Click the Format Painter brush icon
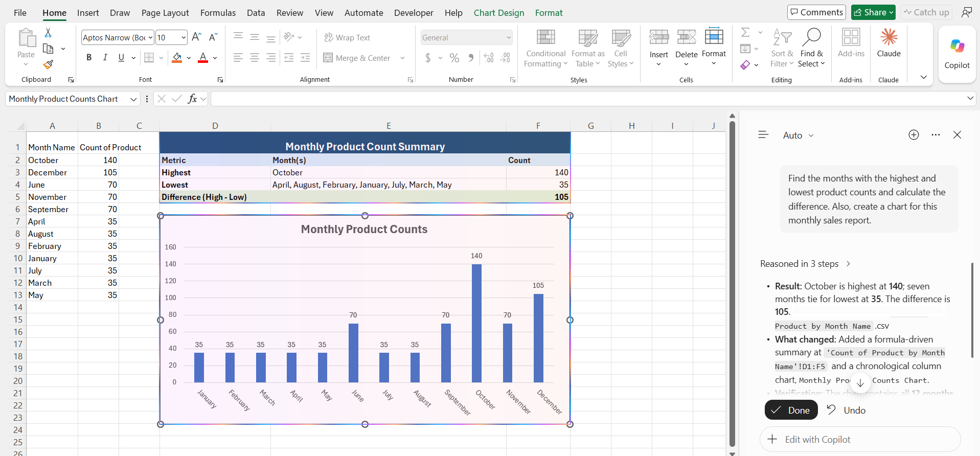Screen dimensions: 980x456 coord(48,64)
